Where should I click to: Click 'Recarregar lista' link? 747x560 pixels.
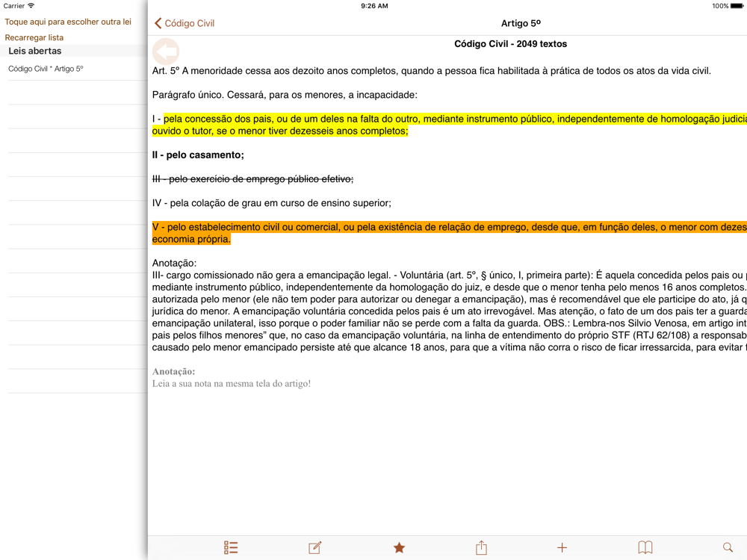point(34,37)
